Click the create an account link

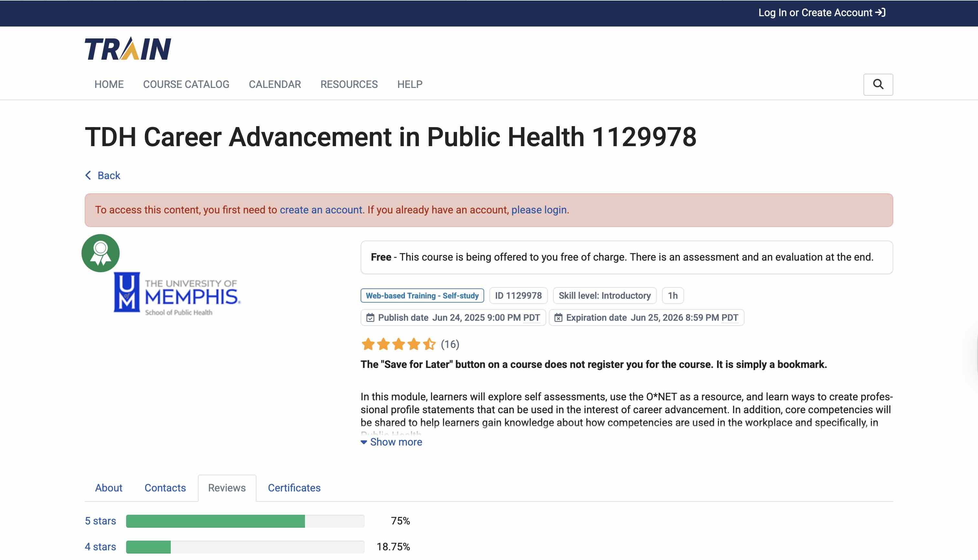click(321, 210)
